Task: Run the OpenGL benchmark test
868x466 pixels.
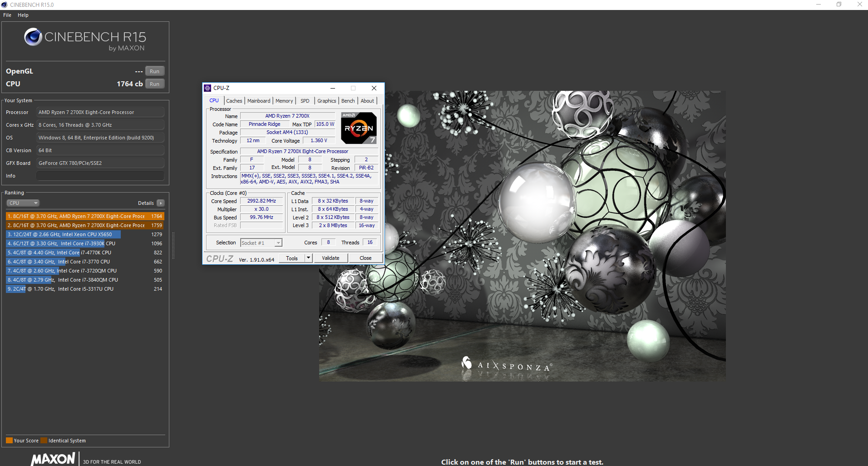Action: point(155,71)
